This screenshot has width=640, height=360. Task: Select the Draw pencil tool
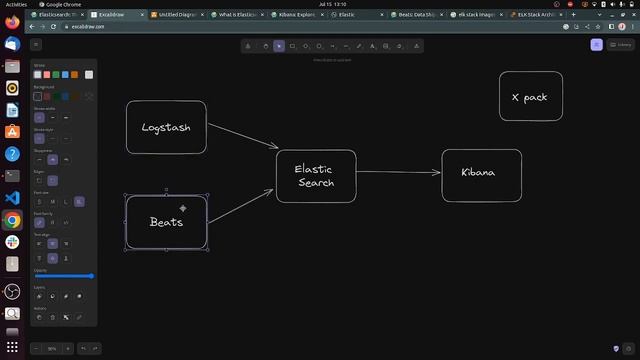point(359,46)
